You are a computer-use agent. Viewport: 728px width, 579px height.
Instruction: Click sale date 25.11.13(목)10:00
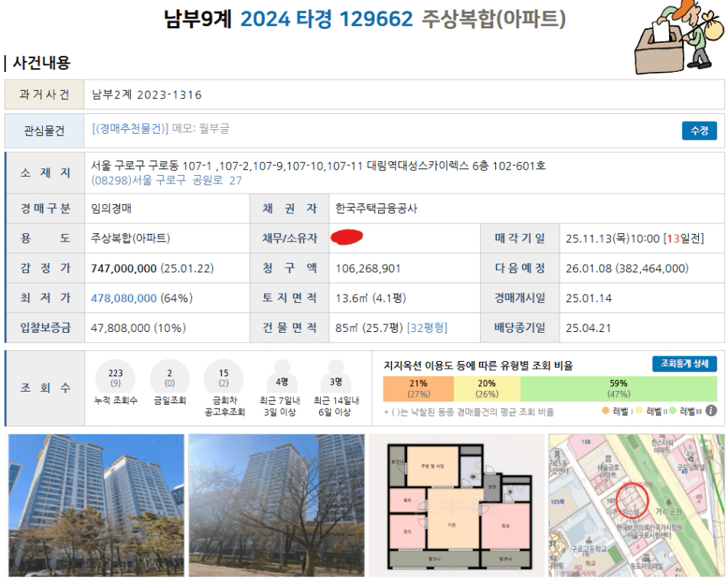(612, 239)
